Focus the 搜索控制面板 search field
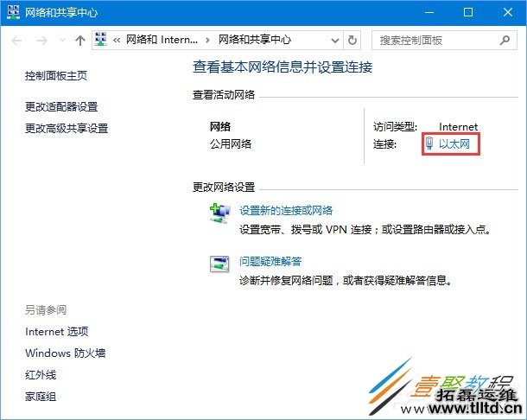Screen dimensions: 527x420 444,41
